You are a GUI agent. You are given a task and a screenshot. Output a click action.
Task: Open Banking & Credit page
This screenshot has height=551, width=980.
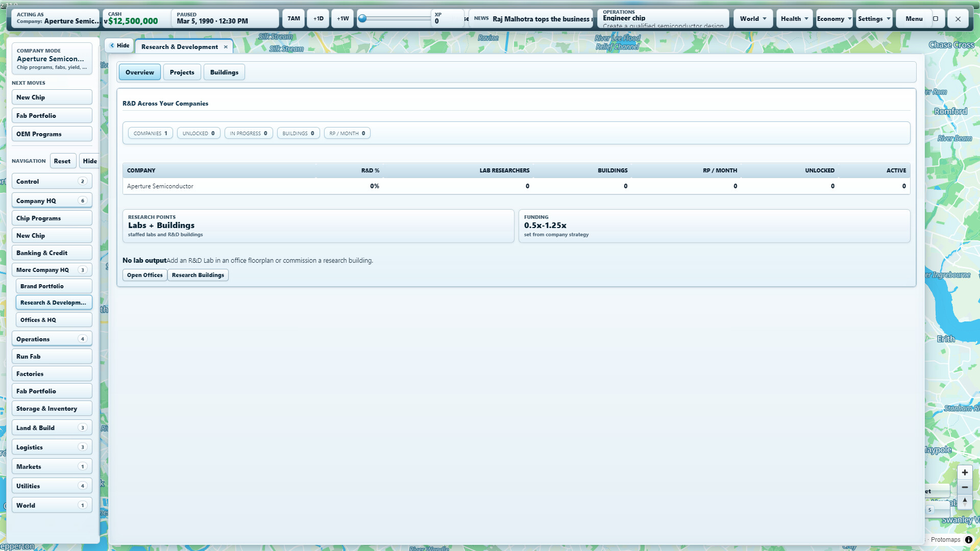pyautogui.click(x=52, y=253)
